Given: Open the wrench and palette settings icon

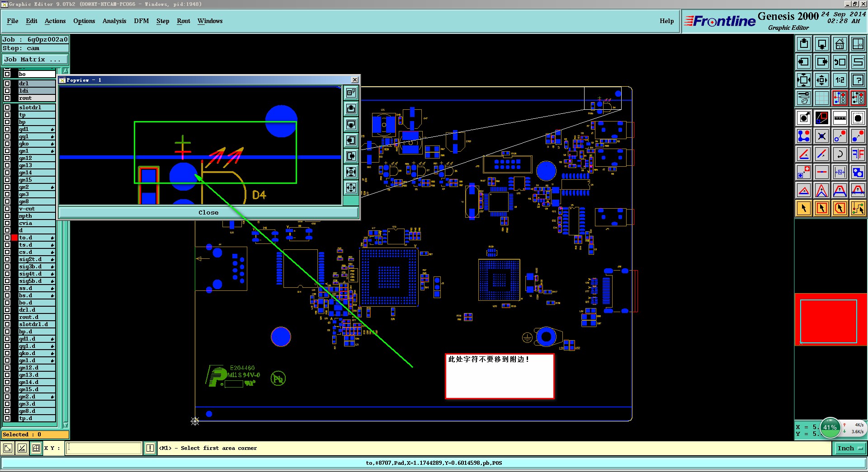Looking at the screenshot, I should tap(804, 98).
